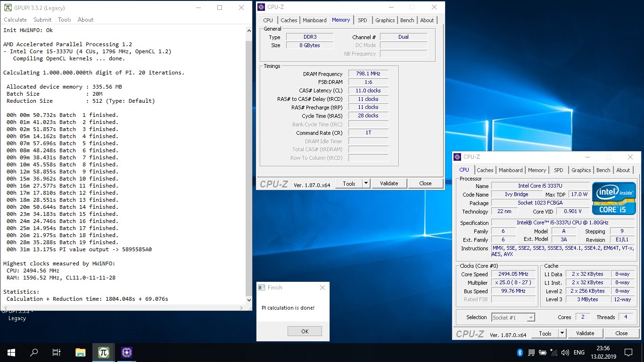Image resolution: width=644 pixels, height=362 pixels.
Task: Click GPUPI 3.3.2 Legacy desktop icon label
Action: coord(17,315)
